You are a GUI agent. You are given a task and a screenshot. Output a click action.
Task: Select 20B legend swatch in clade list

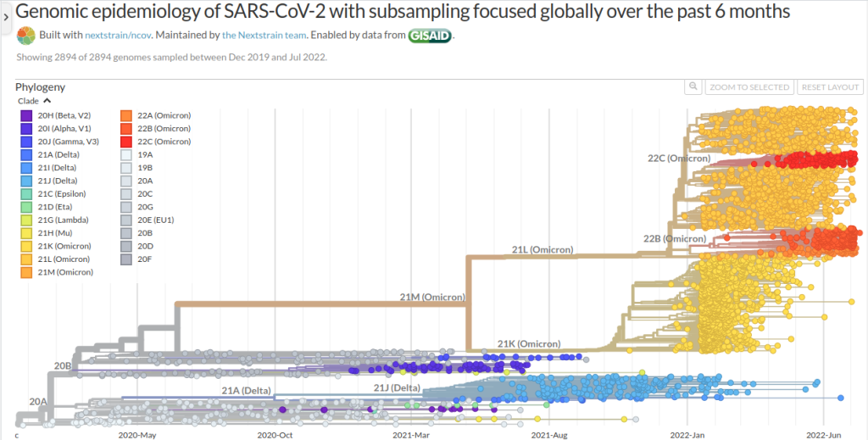point(126,233)
